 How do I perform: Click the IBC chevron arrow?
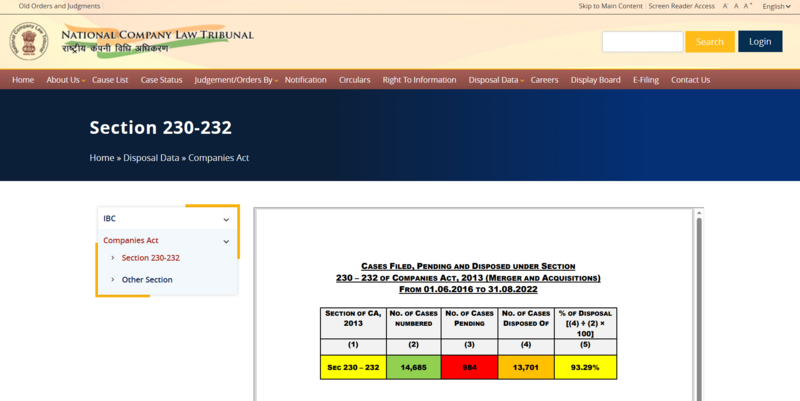click(x=226, y=219)
